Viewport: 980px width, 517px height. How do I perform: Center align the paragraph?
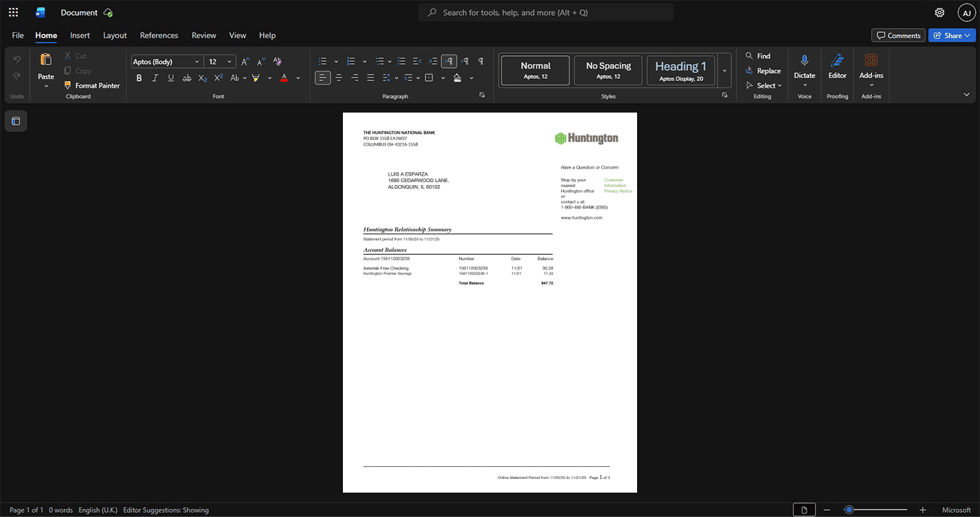point(339,77)
